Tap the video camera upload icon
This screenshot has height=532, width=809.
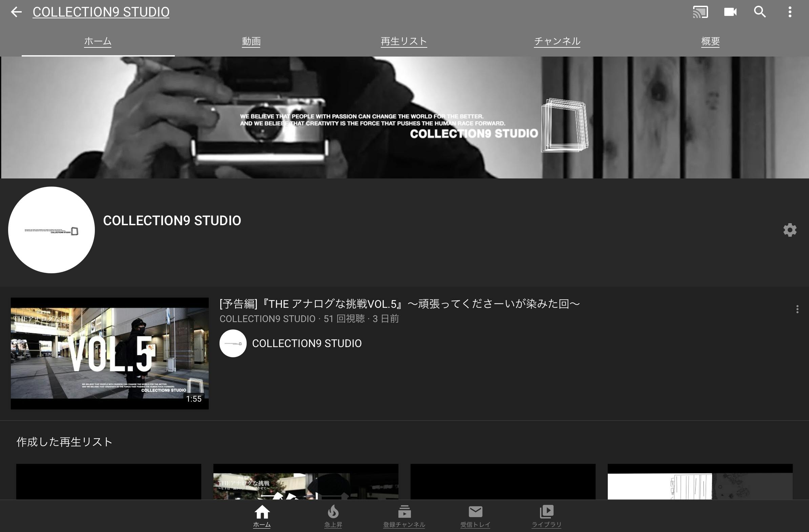[x=730, y=12]
